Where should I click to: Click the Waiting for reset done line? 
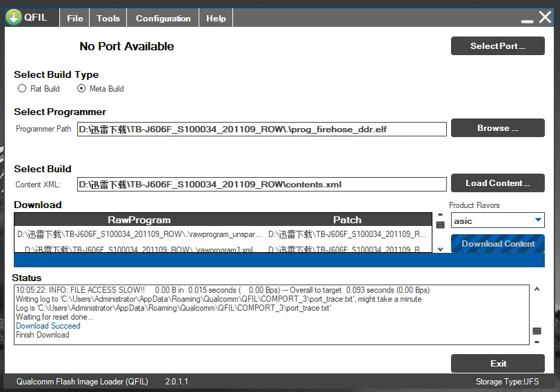(54, 317)
